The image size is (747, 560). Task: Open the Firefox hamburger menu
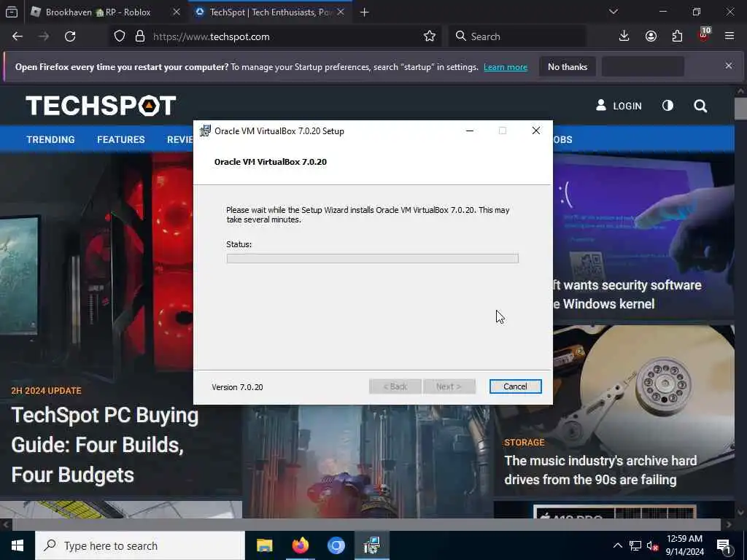click(x=729, y=36)
